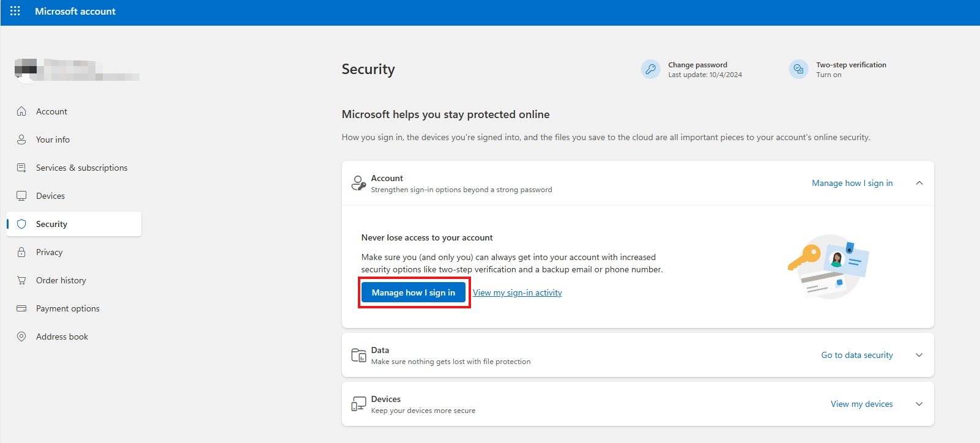980x443 pixels.
Task: Expand the Data section chevron
Action: coord(919,355)
